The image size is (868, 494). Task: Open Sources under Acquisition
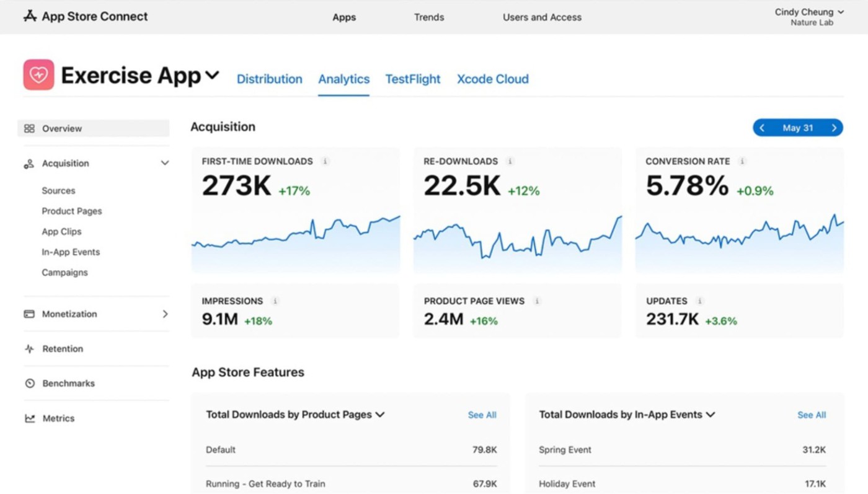point(58,191)
